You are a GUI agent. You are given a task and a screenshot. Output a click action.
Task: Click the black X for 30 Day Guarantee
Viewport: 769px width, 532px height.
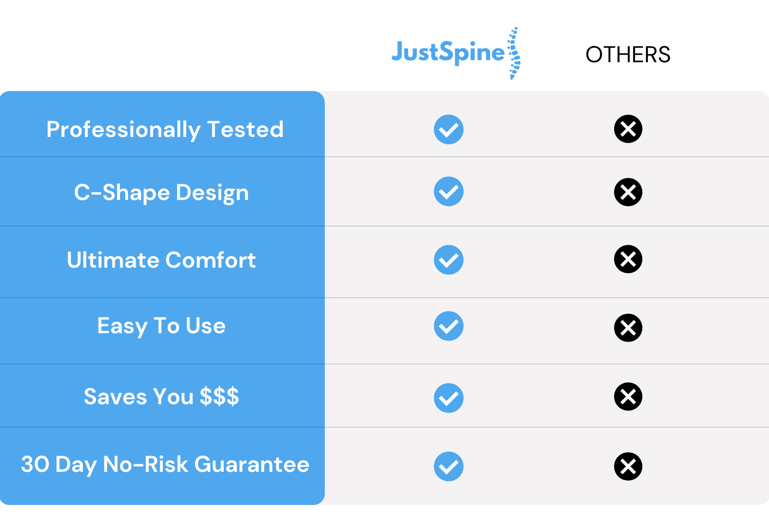[x=628, y=466]
